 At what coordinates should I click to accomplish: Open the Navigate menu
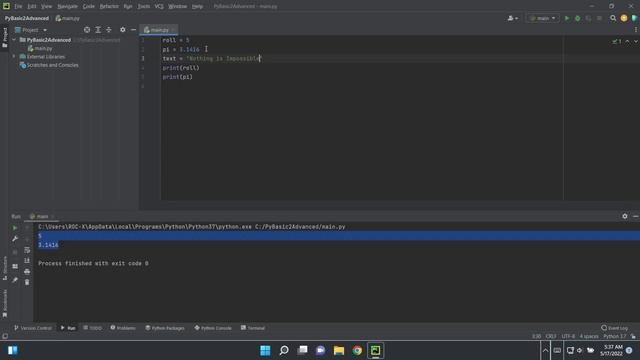click(x=67, y=7)
